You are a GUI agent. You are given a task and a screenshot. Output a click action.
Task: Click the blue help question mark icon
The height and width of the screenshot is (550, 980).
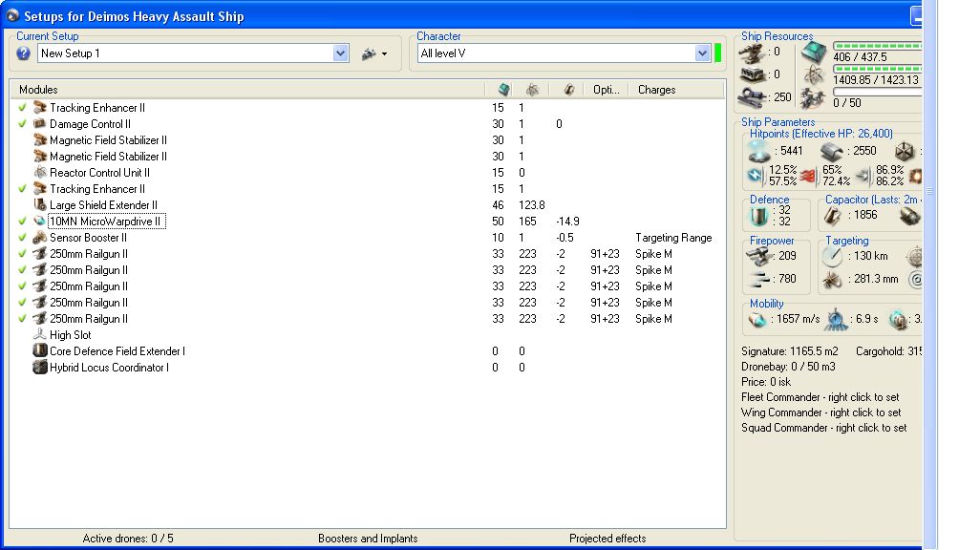[x=23, y=53]
